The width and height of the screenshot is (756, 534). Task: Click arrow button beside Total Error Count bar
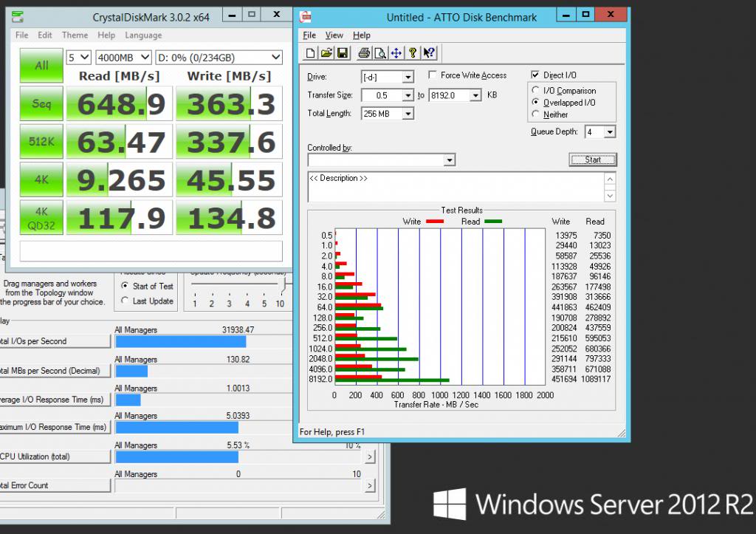(370, 485)
